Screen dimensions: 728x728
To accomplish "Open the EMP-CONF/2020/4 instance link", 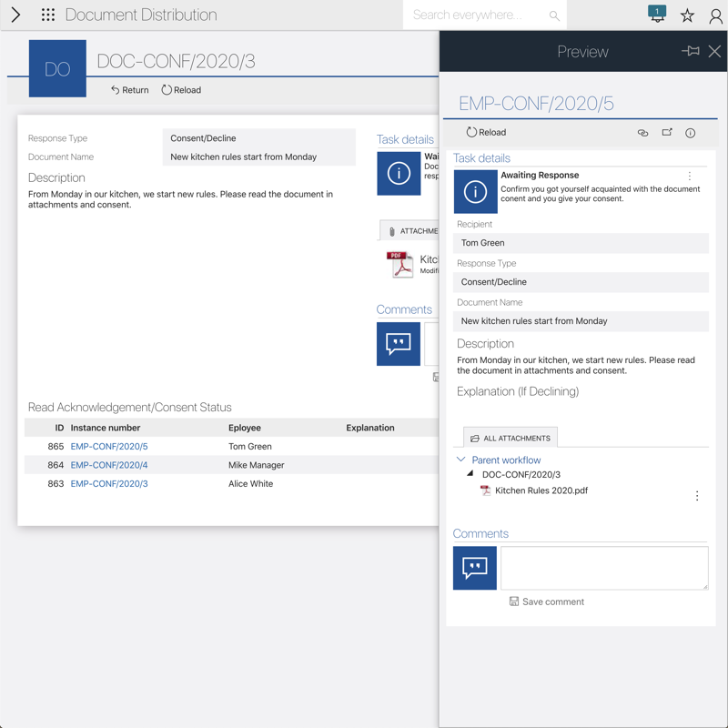I will click(109, 465).
